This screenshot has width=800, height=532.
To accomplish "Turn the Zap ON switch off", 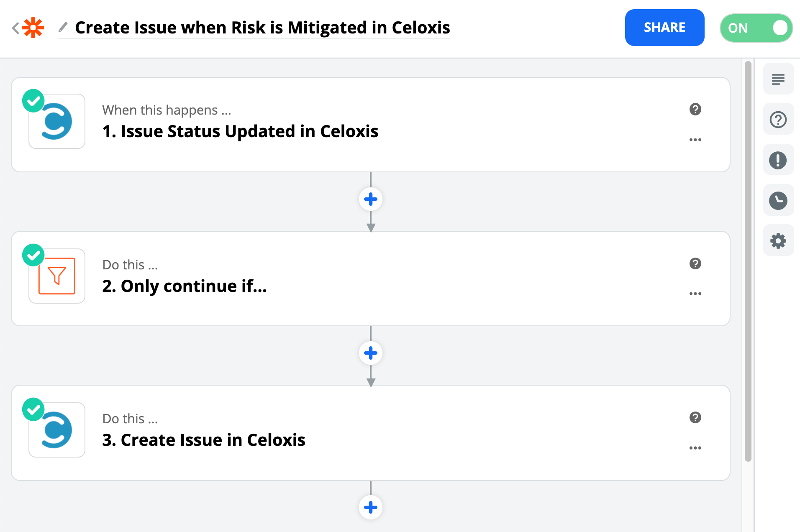I will click(x=756, y=28).
